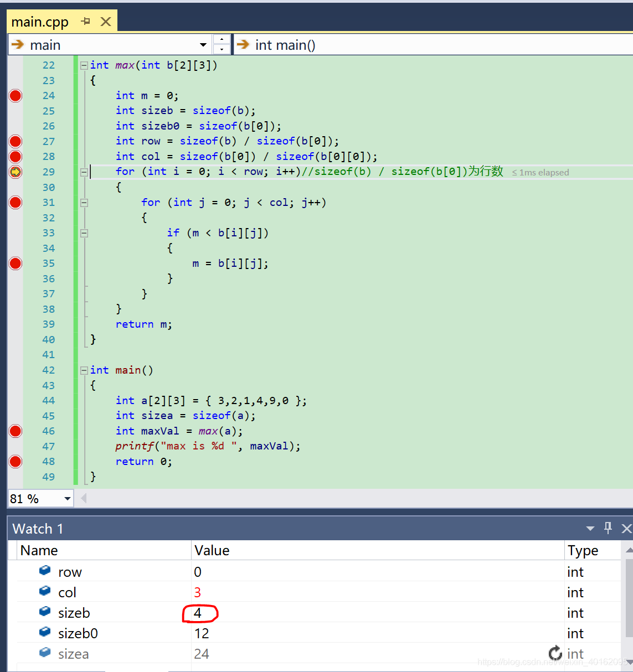Open the 81 % zoom level dropdown
This screenshot has width=633, height=672.
[67, 499]
